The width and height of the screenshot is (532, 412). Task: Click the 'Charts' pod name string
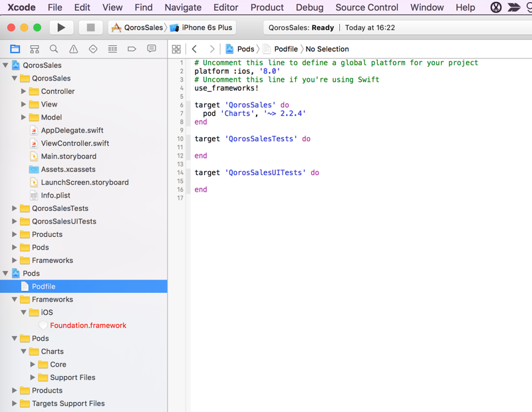click(239, 113)
